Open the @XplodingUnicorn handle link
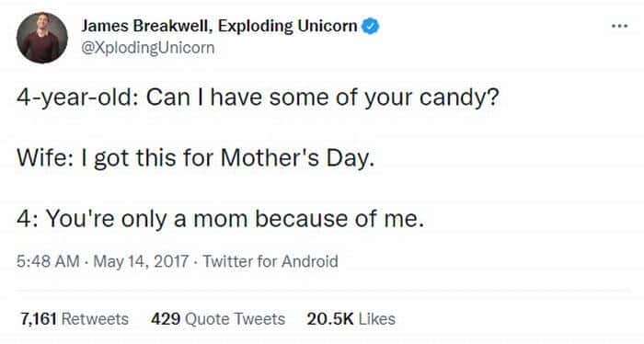This screenshot has width=644, height=344. point(148,48)
